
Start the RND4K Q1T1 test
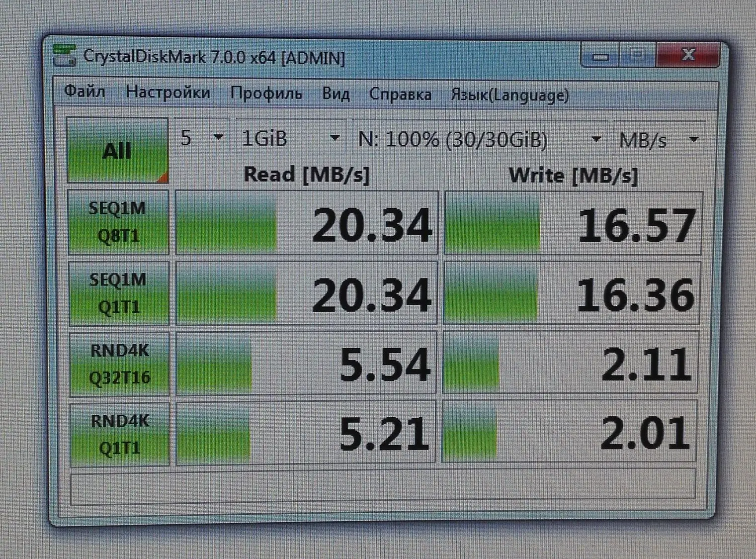120,434
